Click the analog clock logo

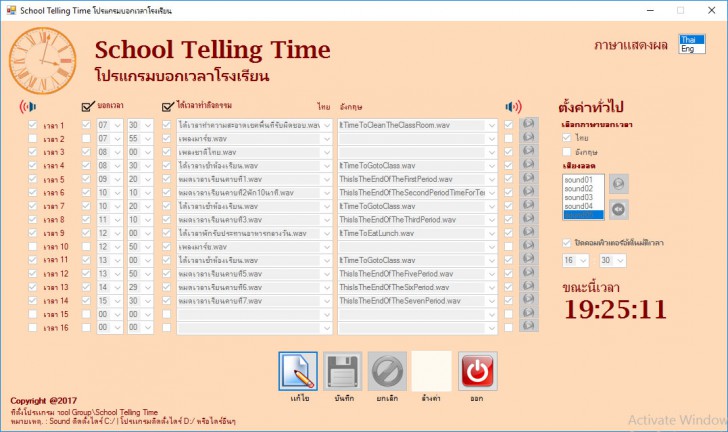coord(42,60)
